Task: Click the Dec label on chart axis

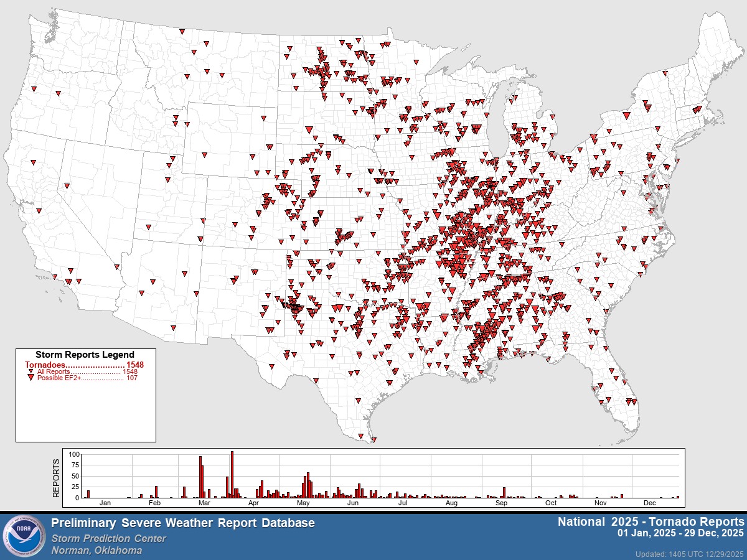Action: tap(650, 503)
